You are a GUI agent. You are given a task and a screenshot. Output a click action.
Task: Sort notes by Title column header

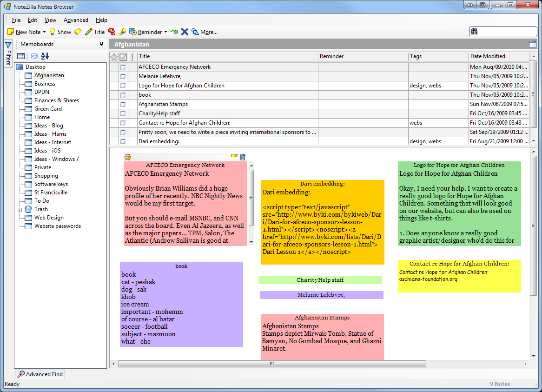coord(227,56)
